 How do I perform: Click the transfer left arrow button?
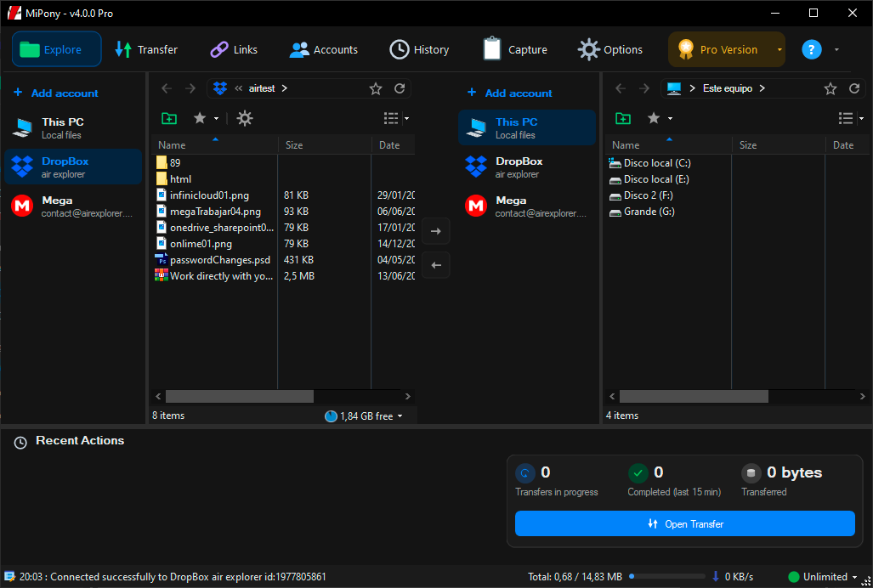(436, 265)
